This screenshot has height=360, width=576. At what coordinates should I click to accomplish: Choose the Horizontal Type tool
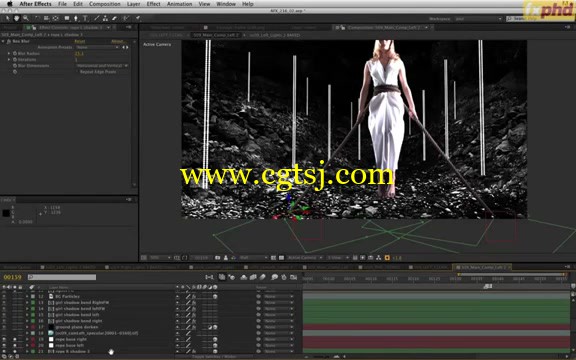[x=85, y=18]
